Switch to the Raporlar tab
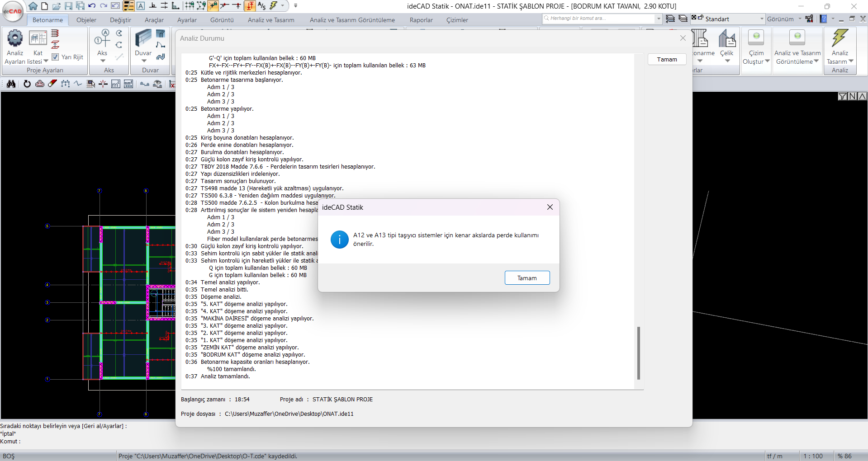 (x=421, y=20)
